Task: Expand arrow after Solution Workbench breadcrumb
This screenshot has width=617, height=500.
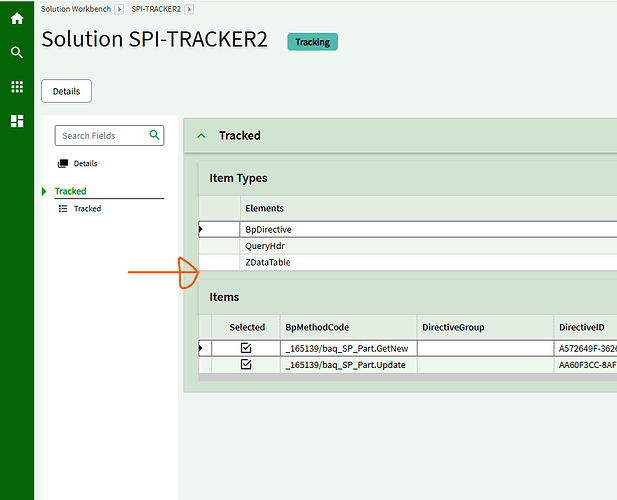Action: coord(119,9)
